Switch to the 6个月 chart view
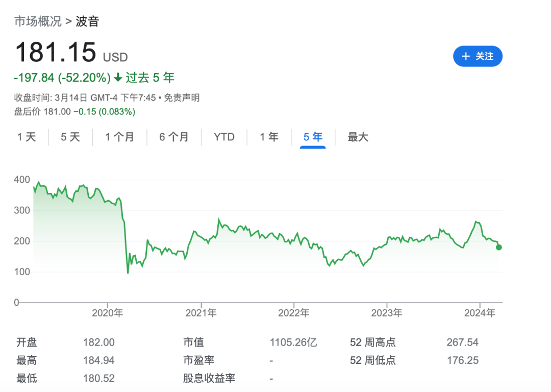Screen dimensions: 551x392 (174, 137)
